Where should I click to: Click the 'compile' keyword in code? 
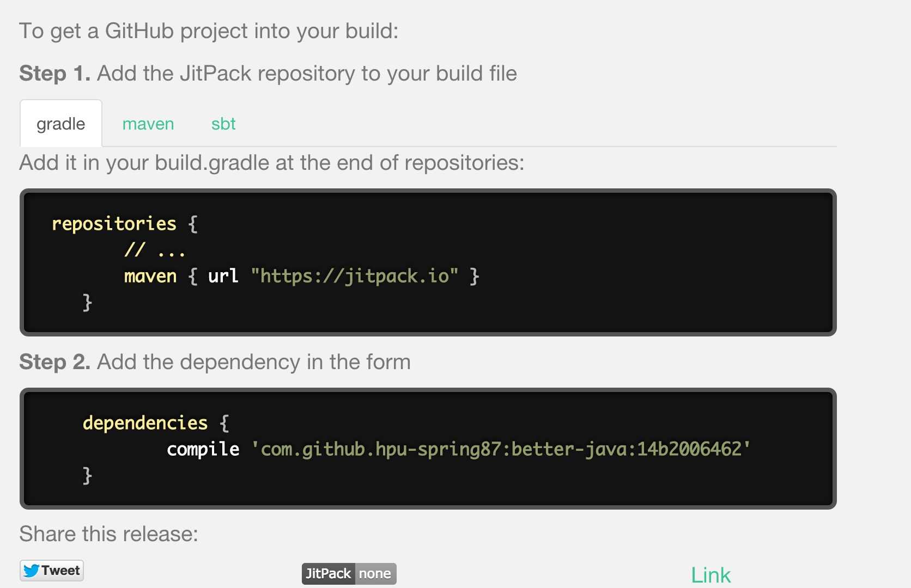coord(203,449)
